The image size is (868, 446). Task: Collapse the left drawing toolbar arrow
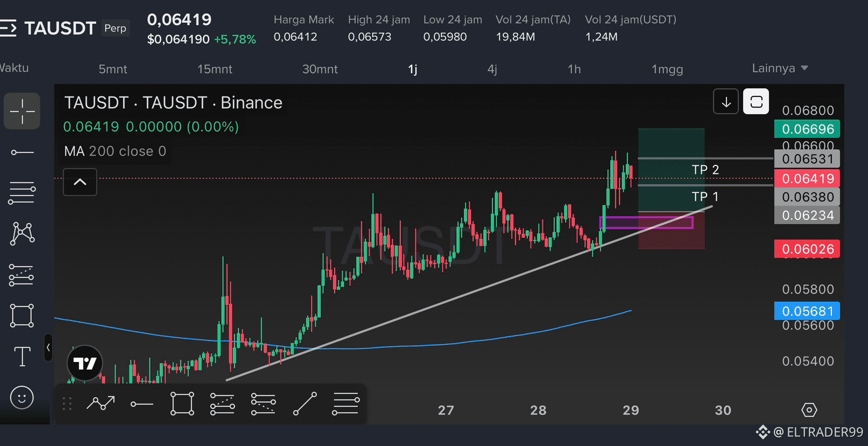pos(48,347)
